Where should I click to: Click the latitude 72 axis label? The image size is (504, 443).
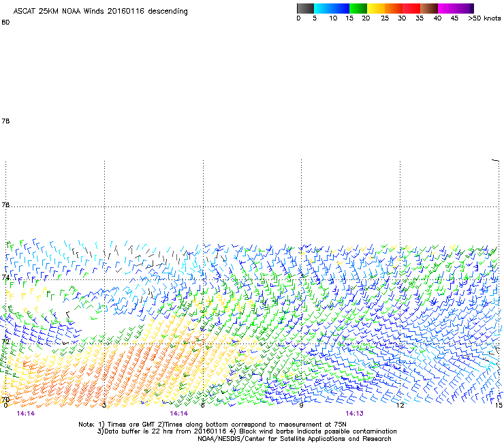5,341
